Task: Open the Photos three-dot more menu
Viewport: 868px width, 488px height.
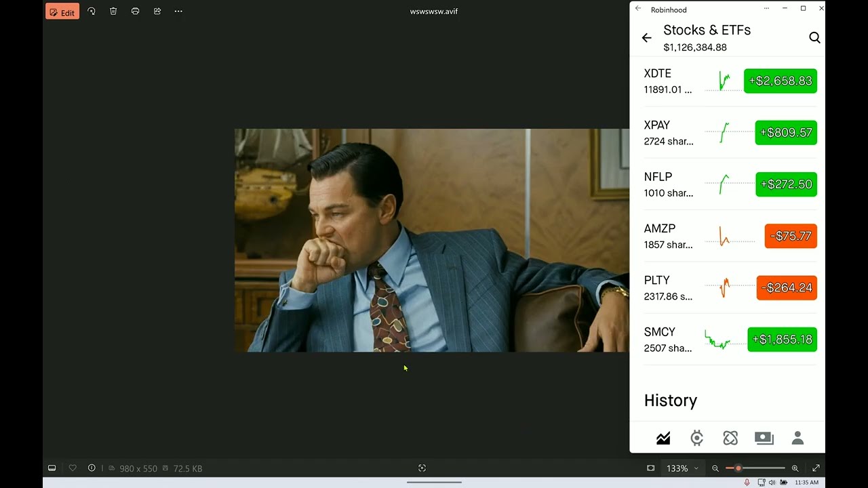Action: (x=178, y=12)
